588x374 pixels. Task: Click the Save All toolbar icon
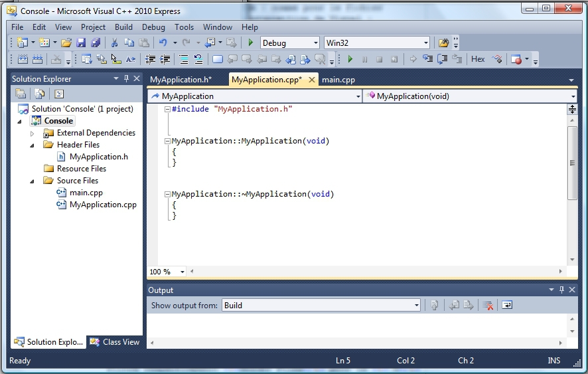96,43
